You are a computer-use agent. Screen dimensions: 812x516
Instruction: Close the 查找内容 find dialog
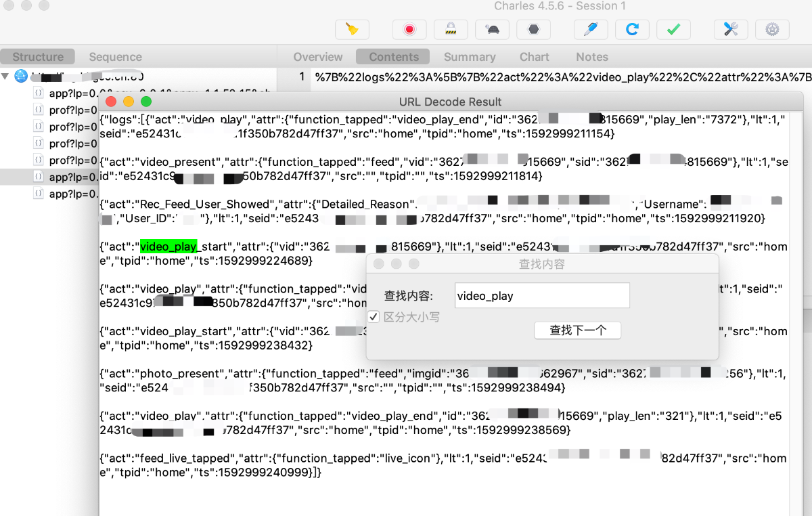(x=379, y=263)
